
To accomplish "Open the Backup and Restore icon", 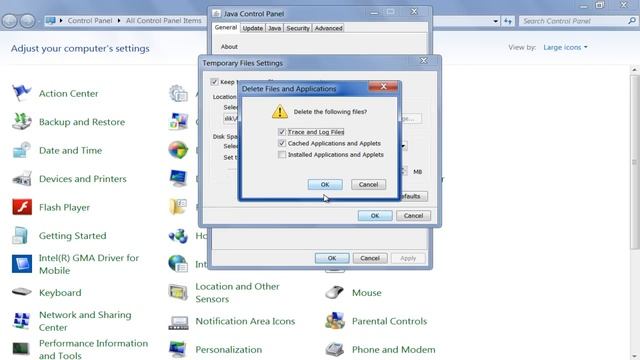I will point(21,122).
